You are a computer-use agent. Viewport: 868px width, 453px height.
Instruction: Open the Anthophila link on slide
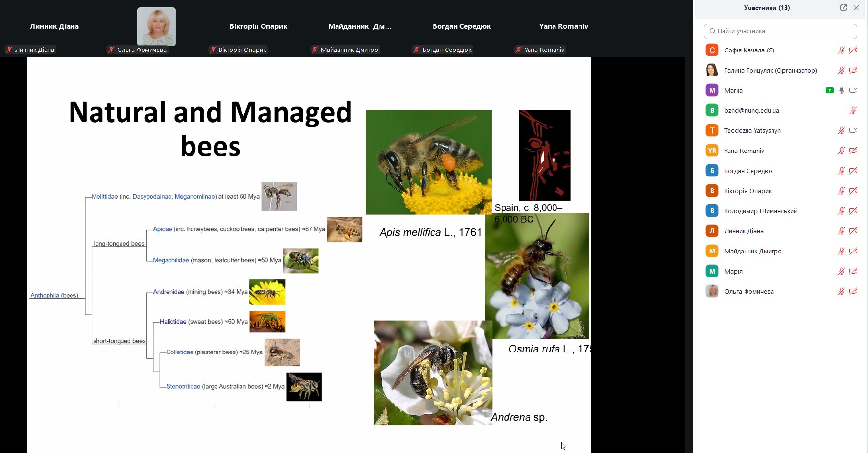click(45, 296)
